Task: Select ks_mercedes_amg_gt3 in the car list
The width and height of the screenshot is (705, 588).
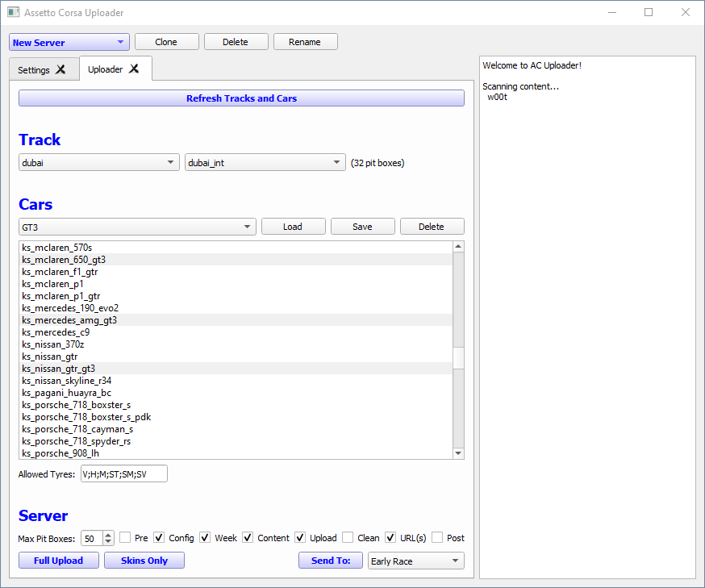Action: pos(236,320)
